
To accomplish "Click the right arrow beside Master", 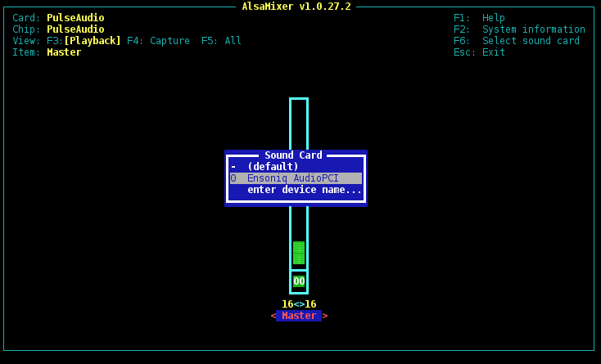I will tap(325, 316).
